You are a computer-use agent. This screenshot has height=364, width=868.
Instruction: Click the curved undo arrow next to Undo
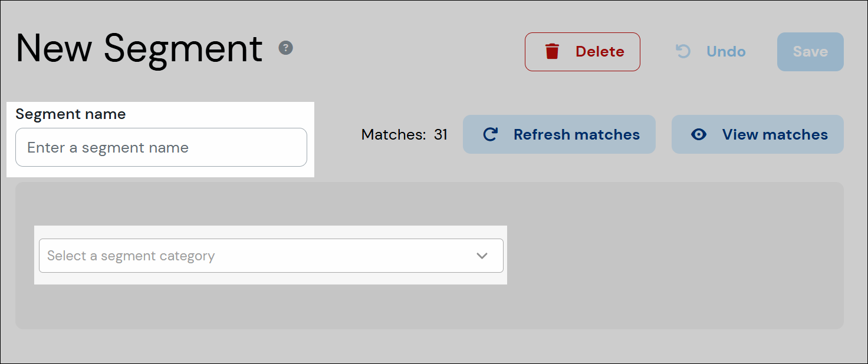click(682, 51)
